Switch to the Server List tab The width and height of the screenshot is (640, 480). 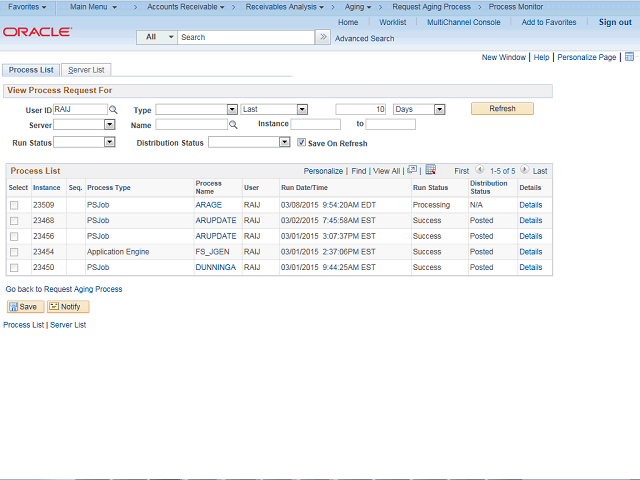tap(86, 70)
